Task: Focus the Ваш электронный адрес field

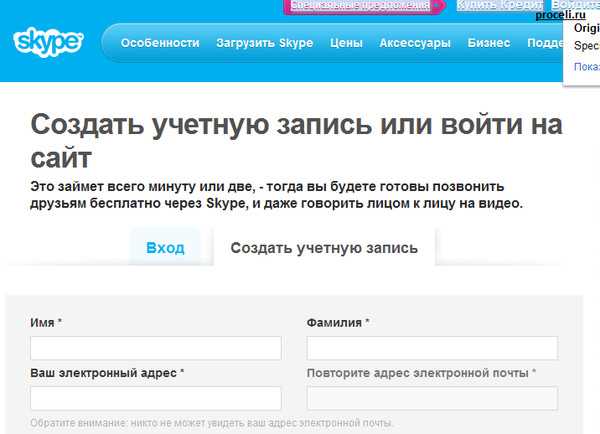Action: [x=156, y=398]
